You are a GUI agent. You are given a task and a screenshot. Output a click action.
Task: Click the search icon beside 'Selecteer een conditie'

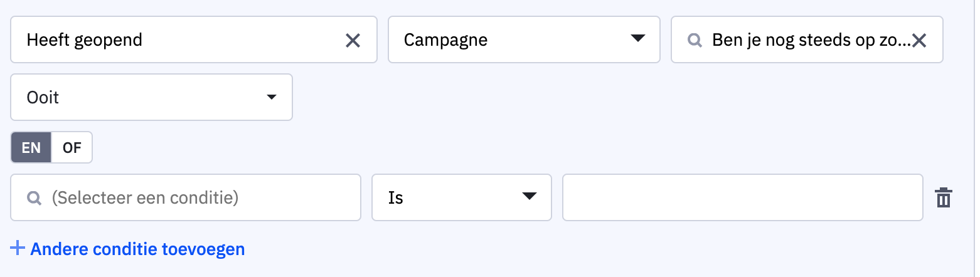tap(35, 198)
